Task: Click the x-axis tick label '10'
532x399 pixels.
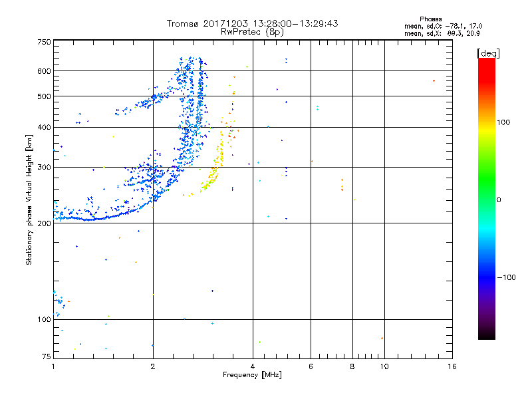Action: (384, 366)
